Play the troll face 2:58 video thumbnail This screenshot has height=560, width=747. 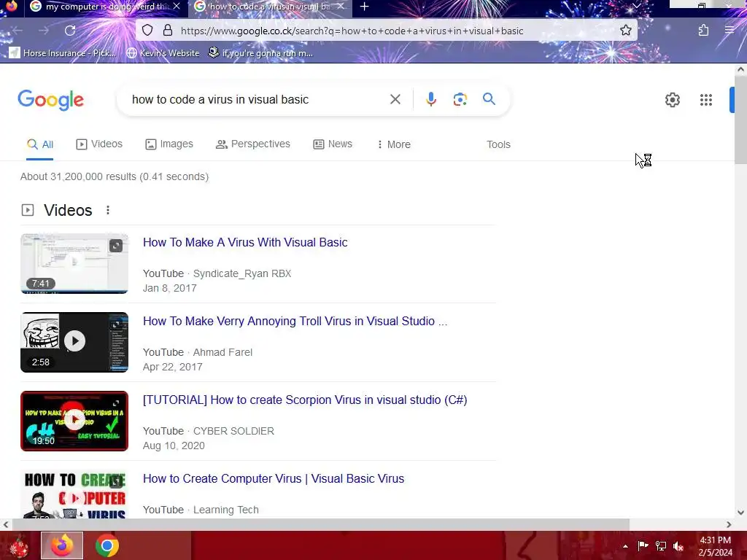pos(74,343)
